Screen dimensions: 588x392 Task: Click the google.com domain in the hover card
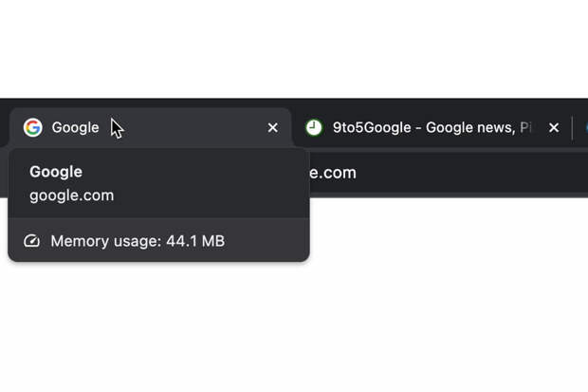tap(72, 195)
